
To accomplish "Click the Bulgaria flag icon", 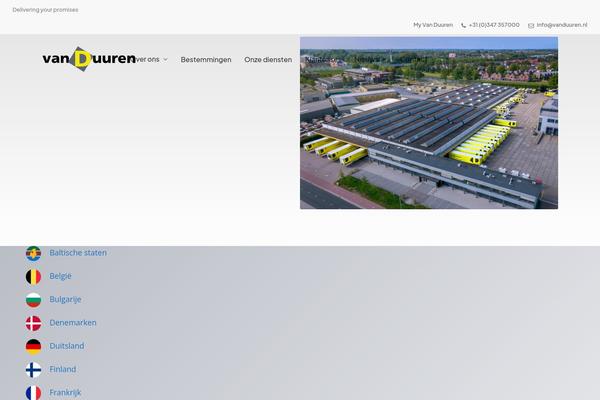I will click(33, 300).
